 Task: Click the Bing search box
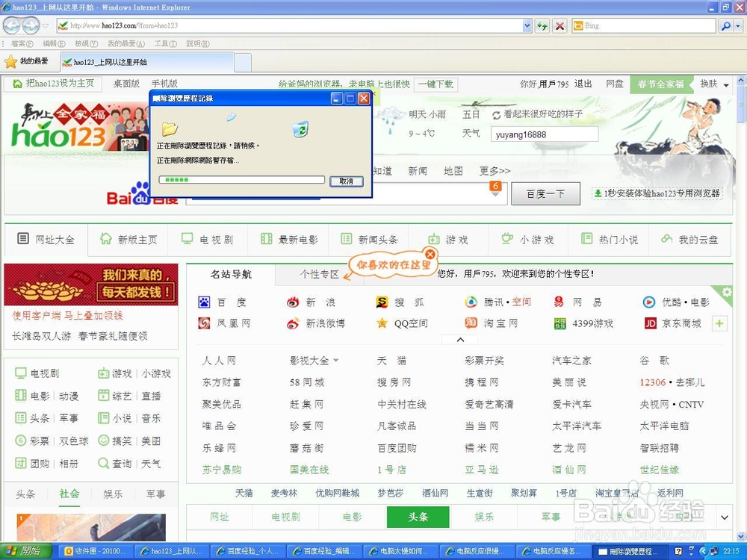point(644,25)
